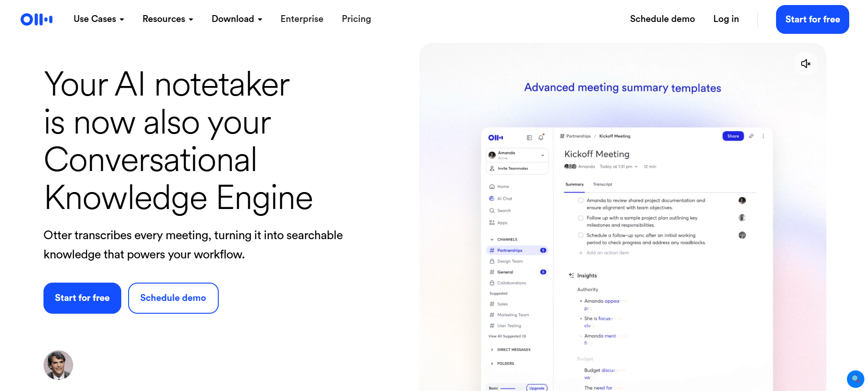The height and width of the screenshot is (391, 868).
Task: Click the hash icon next to Sales
Action: (x=492, y=304)
